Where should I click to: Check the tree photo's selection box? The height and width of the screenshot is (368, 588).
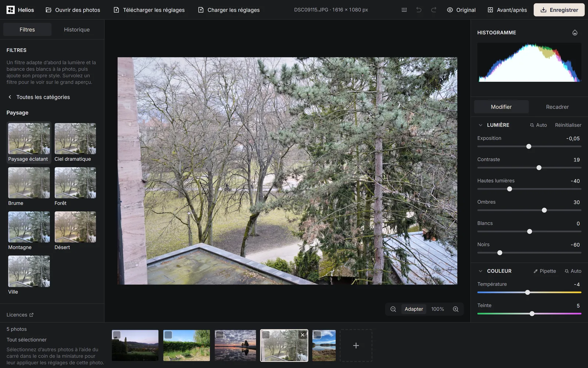click(x=266, y=335)
